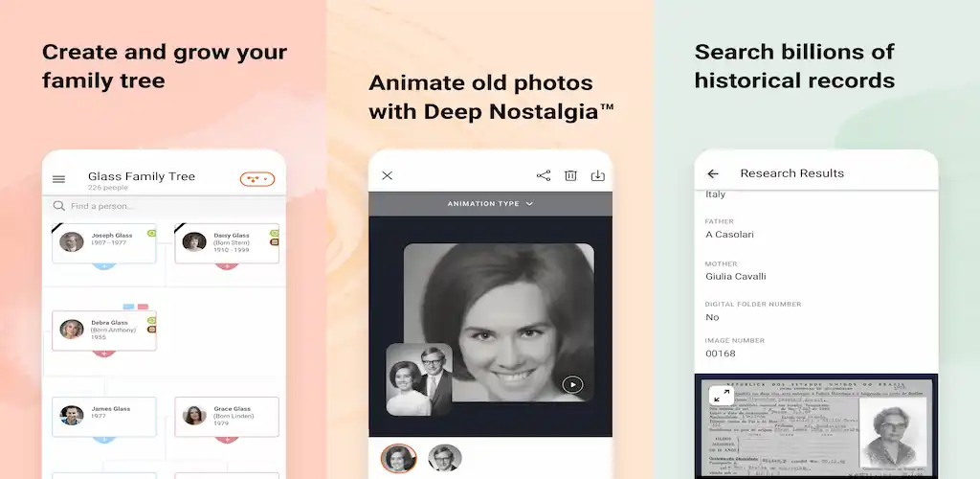Play the Deep Nostalgia animation

[x=572, y=384]
